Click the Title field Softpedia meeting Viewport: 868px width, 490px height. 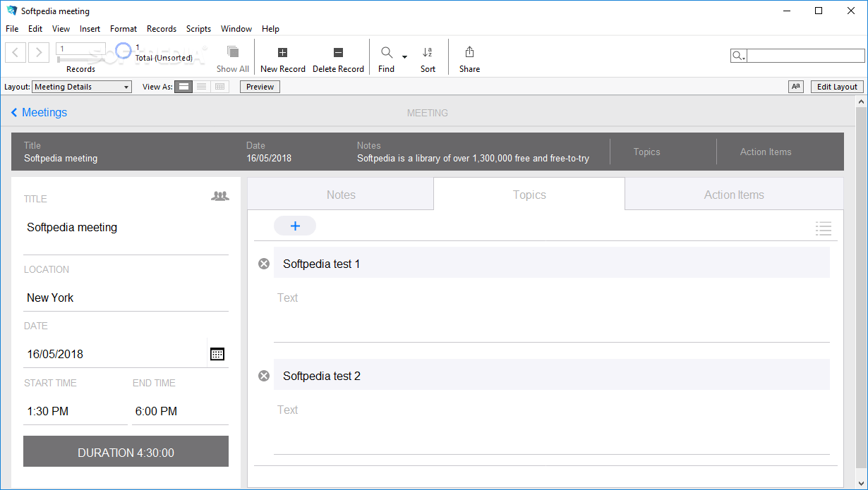[126, 227]
